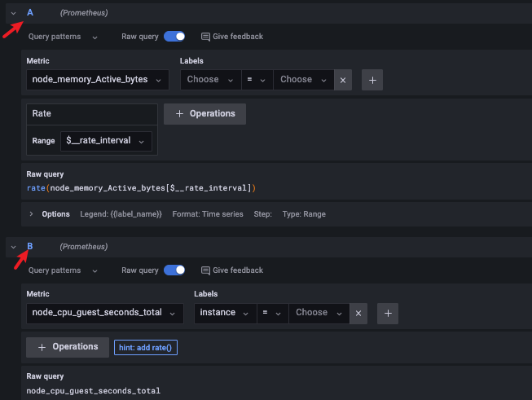Add operations to query B

coord(68,347)
